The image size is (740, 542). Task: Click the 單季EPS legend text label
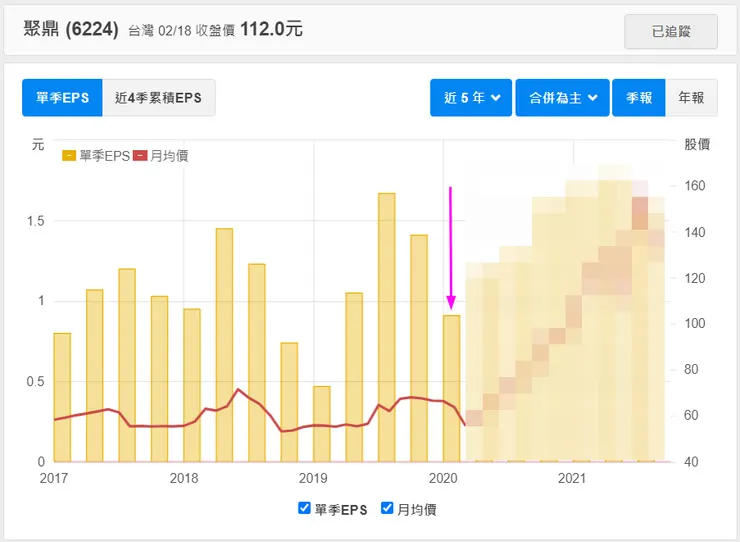pyautogui.click(x=104, y=156)
